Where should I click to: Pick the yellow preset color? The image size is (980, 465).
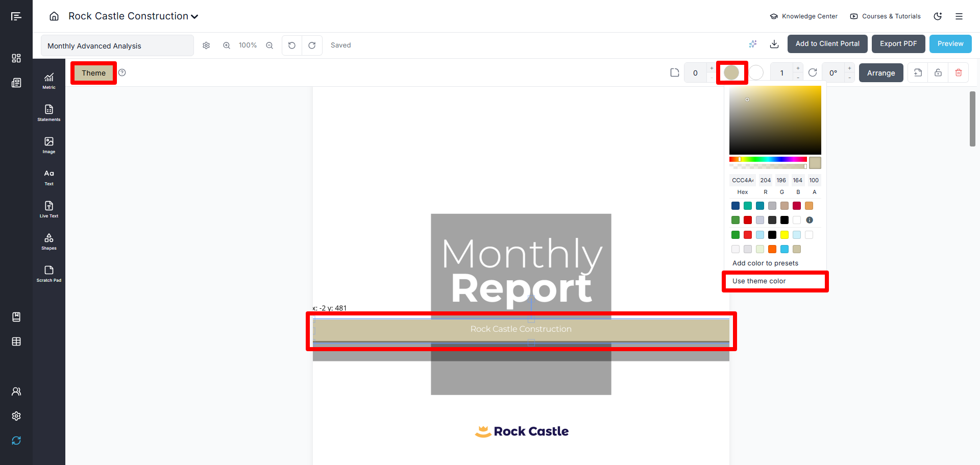(x=785, y=235)
